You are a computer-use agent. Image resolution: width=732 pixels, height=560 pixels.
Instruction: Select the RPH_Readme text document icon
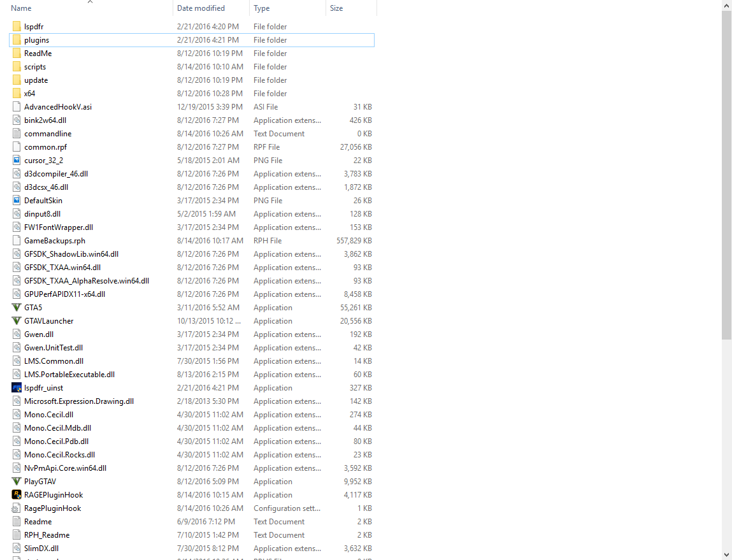pos(17,535)
